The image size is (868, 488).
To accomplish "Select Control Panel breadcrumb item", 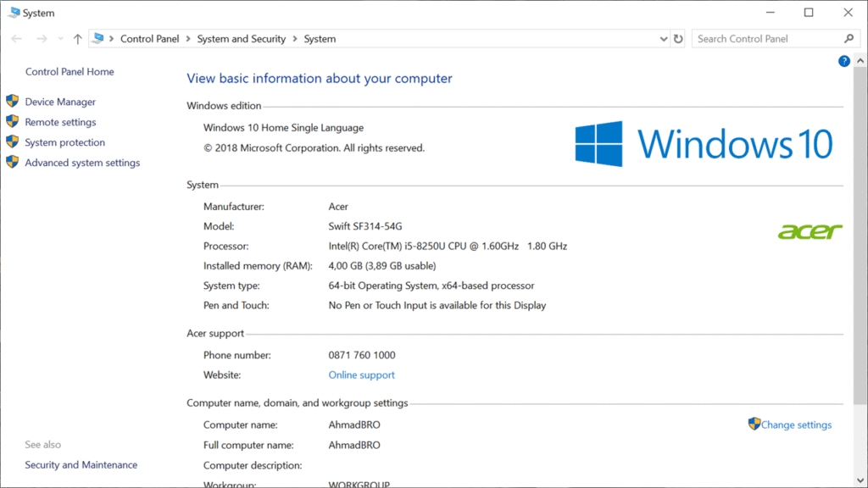I will click(x=149, y=39).
